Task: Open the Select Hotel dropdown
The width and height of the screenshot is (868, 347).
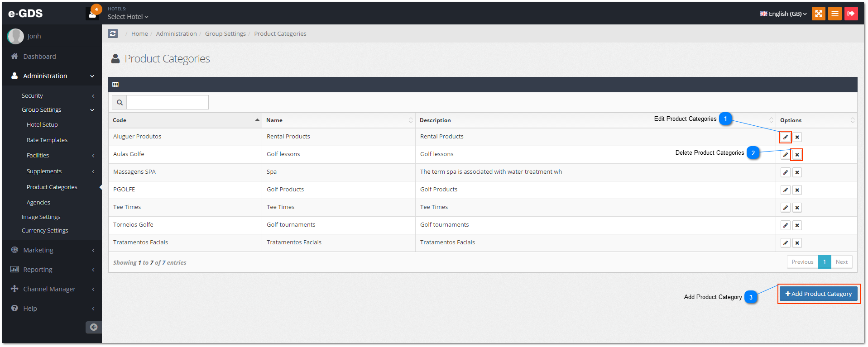Action: 128,17
